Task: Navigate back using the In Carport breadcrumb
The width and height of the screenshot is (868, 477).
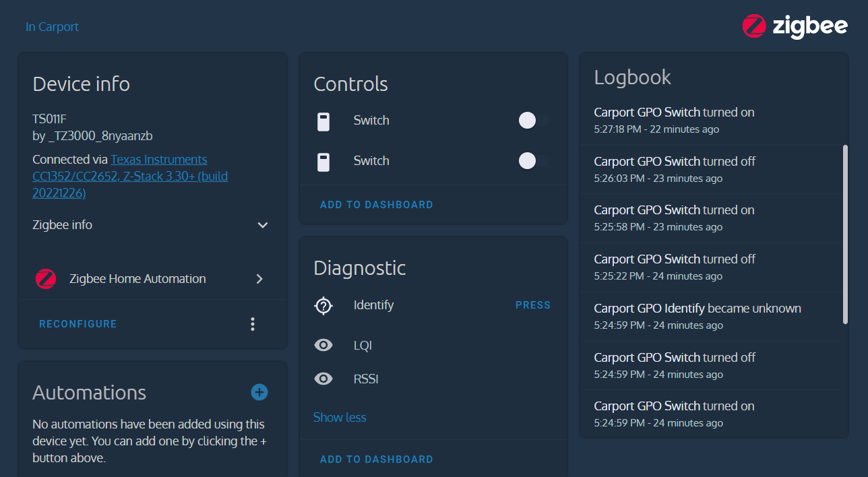Action: pos(52,26)
